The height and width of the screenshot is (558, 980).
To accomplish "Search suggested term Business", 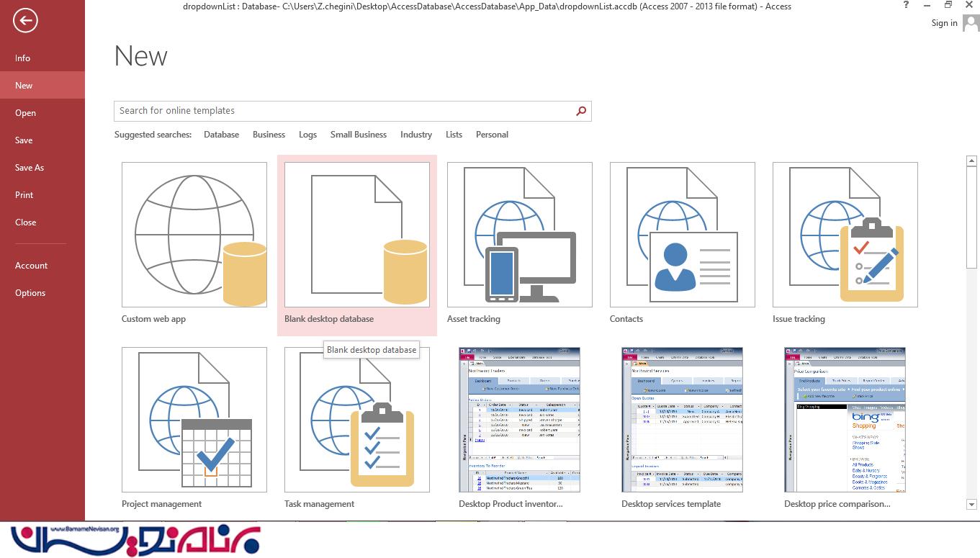I will [x=269, y=135].
